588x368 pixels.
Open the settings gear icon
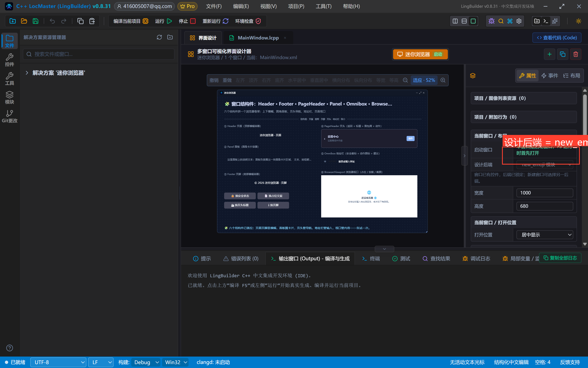[519, 21]
